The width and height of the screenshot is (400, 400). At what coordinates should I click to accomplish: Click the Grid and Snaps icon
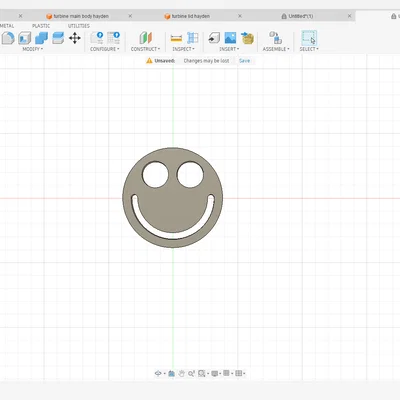226,373
